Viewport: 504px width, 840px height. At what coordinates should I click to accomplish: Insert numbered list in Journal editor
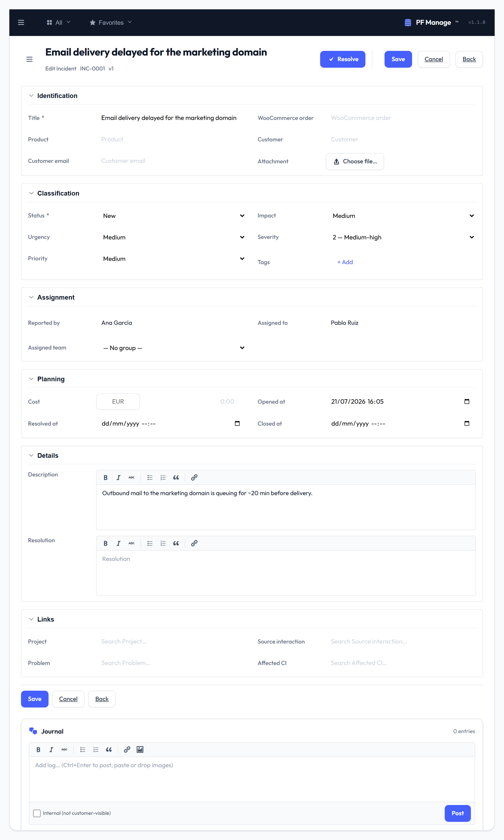pos(96,749)
